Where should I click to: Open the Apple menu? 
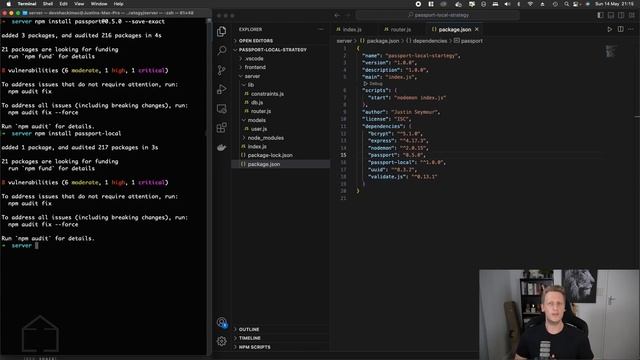pyautogui.click(x=8, y=4)
